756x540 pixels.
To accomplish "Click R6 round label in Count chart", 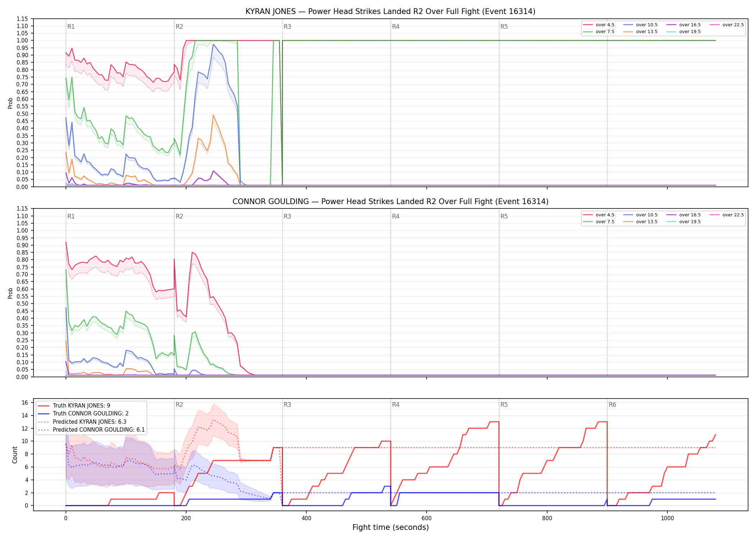I will (x=612, y=405).
